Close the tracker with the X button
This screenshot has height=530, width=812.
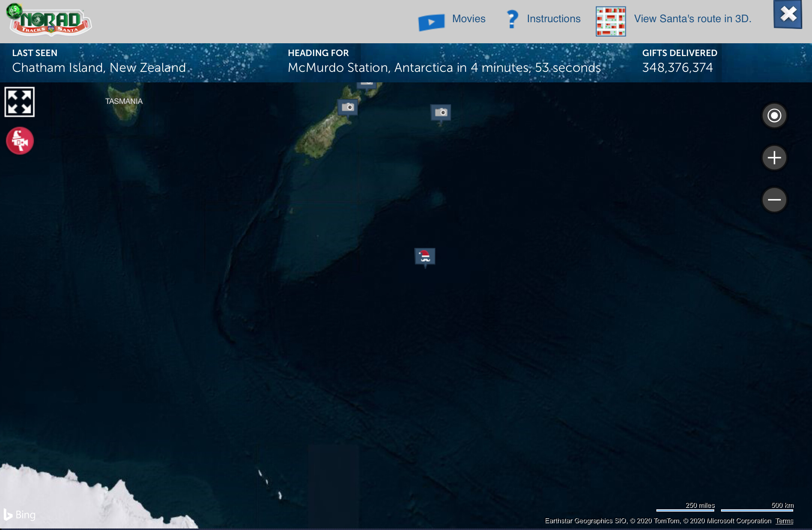click(x=788, y=14)
